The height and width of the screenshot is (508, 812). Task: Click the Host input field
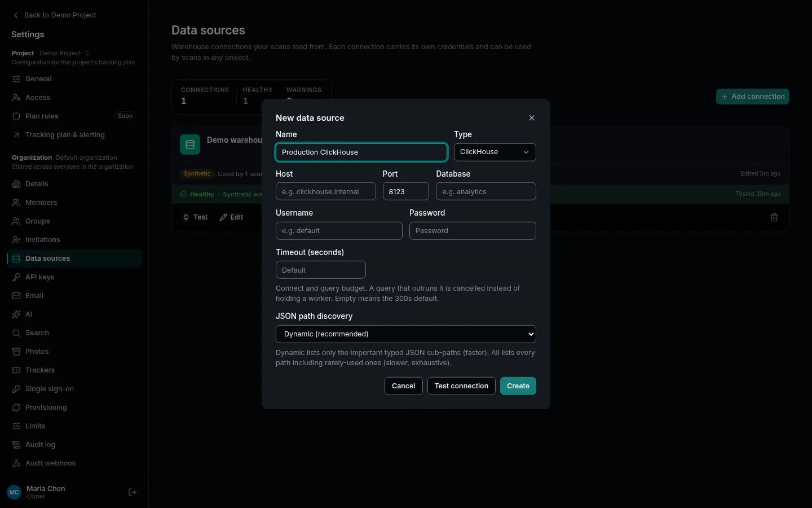[x=325, y=191]
